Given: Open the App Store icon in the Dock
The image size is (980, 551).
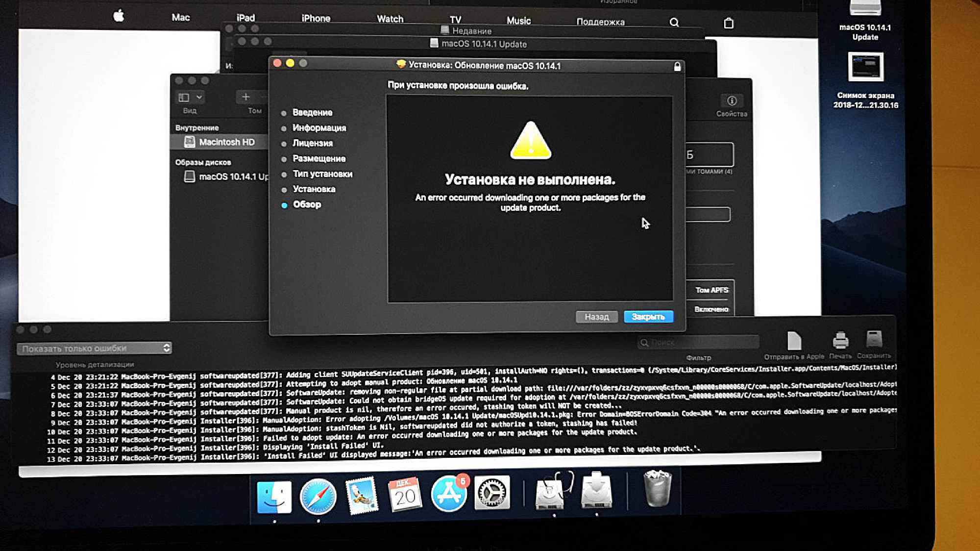Looking at the screenshot, I should 449,494.
